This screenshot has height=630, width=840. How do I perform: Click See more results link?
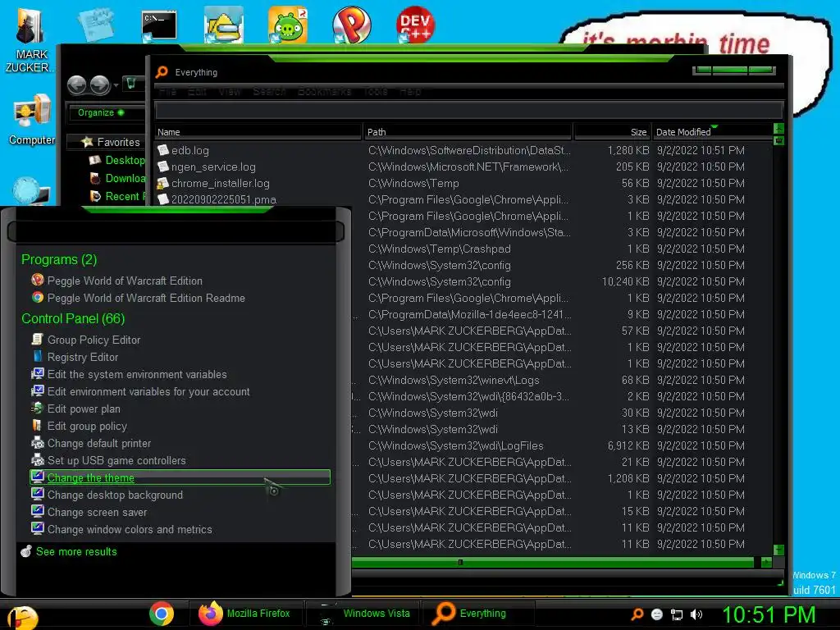coord(76,551)
